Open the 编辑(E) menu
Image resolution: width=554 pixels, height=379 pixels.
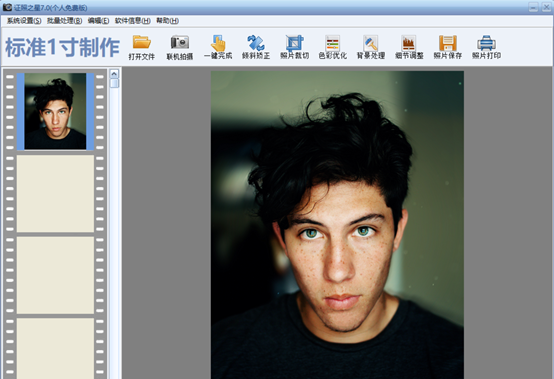(98, 21)
